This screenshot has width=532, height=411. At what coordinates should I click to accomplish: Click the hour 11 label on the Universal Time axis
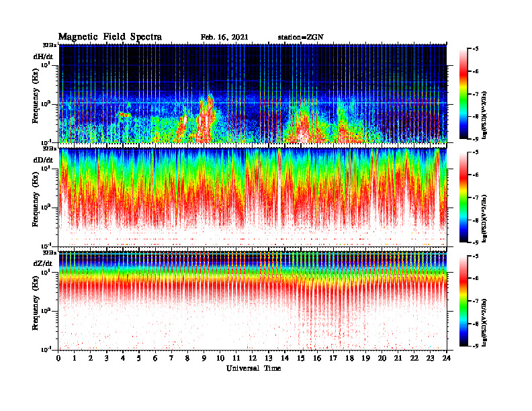point(236,359)
